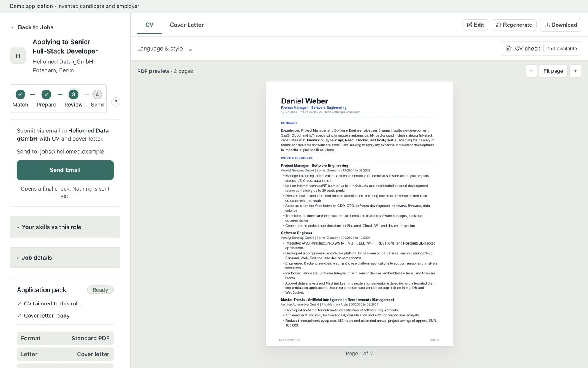Image resolution: width=588 pixels, height=368 pixels.
Task: Open the help question mark icon
Action: pos(116,102)
